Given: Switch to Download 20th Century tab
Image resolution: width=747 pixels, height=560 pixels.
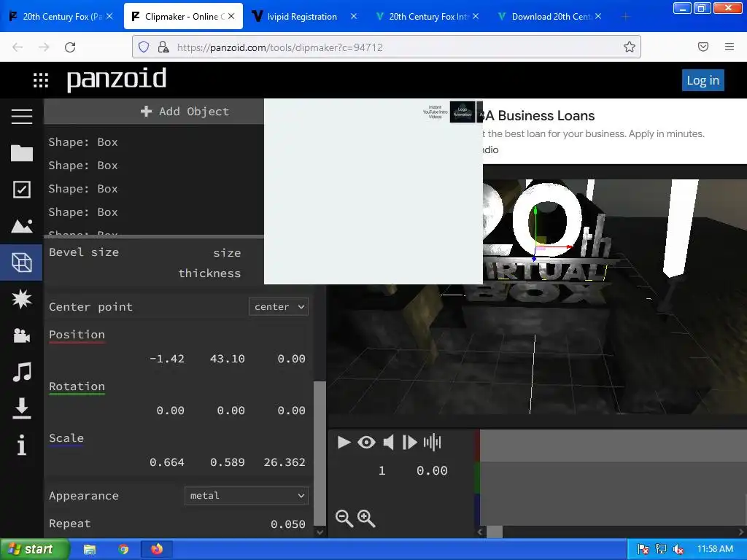Looking at the screenshot, I should pos(550,16).
